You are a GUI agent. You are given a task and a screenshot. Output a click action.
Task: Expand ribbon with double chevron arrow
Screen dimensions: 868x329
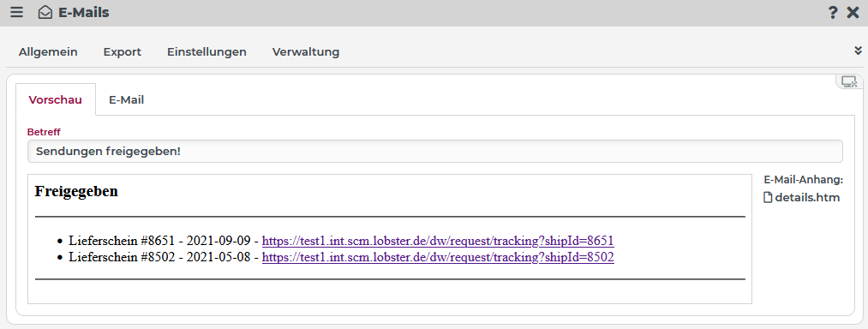tap(858, 51)
